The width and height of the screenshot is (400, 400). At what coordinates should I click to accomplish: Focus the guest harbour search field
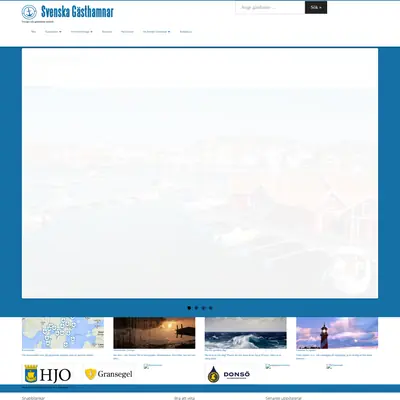pos(270,7)
